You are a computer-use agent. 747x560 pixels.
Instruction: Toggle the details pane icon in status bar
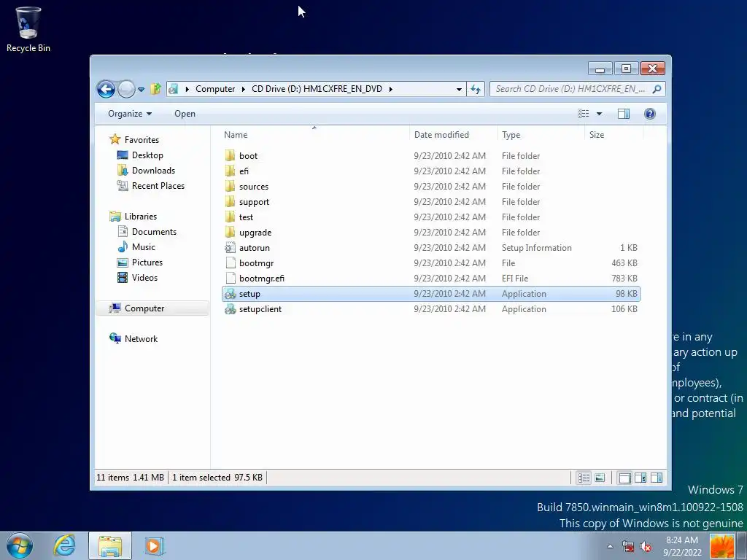[x=640, y=478]
